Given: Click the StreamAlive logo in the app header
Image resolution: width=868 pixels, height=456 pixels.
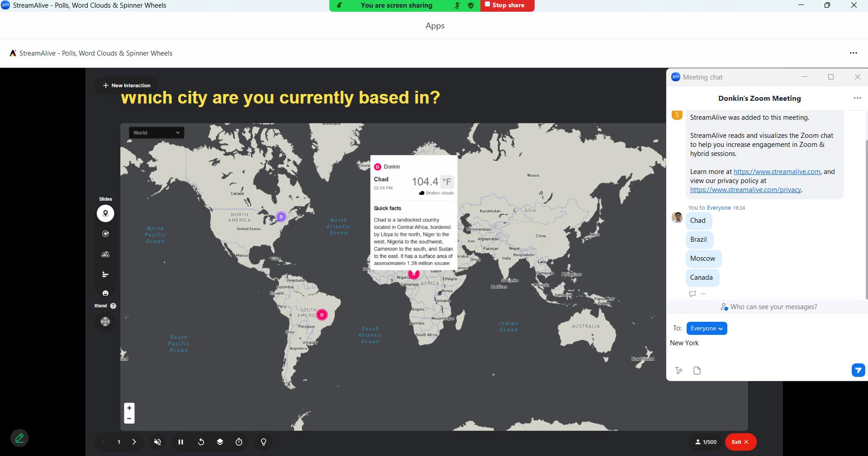Looking at the screenshot, I should click(x=13, y=53).
